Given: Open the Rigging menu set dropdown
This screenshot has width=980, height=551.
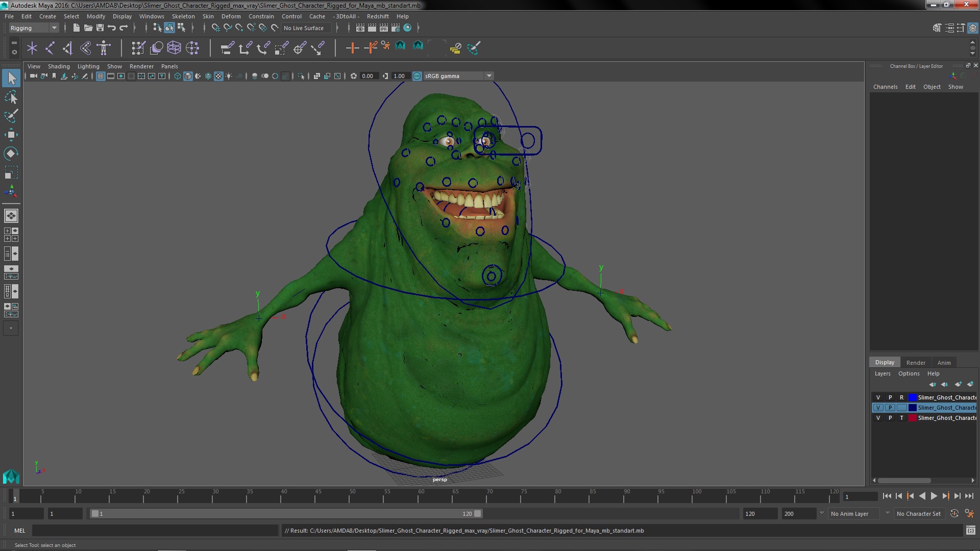Looking at the screenshot, I should pyautogui.click(x=34, y=28).
